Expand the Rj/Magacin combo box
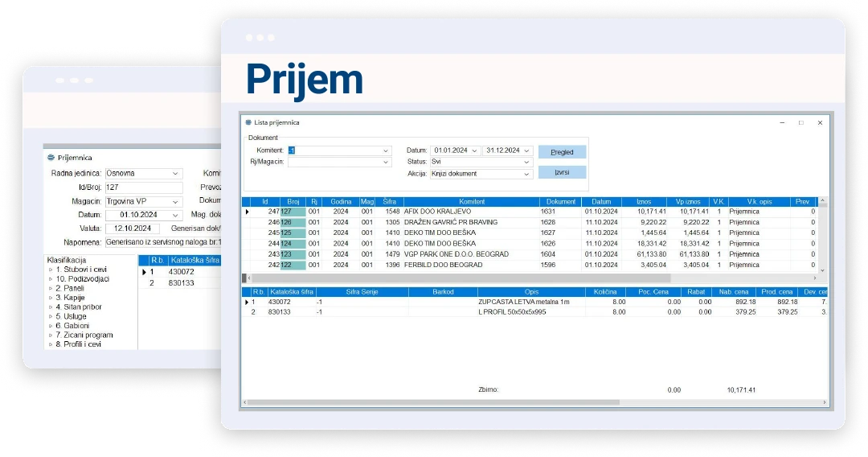Screen dimensions: 868x457 click(385, 162)
